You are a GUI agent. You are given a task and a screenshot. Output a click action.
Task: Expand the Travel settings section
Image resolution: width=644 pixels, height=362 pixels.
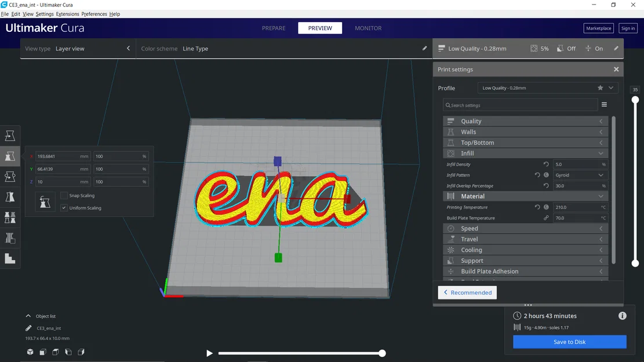click(x=525, y=239)
